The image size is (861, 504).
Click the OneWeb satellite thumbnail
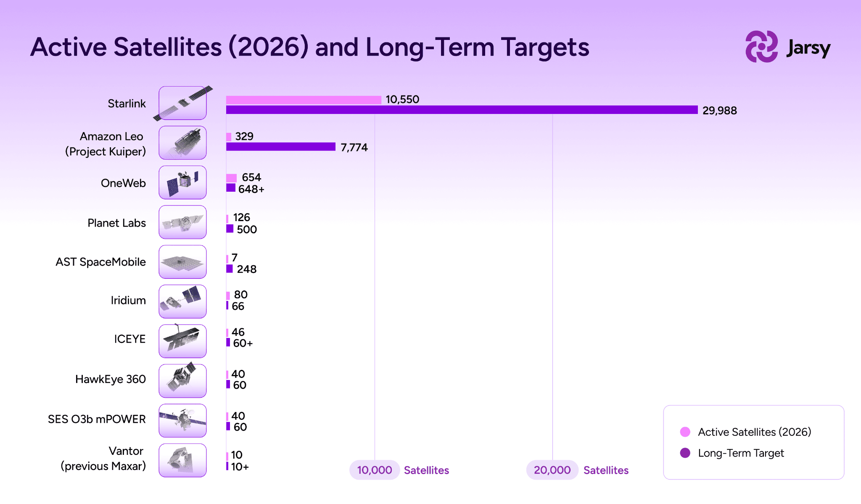[x=182, y=182]
